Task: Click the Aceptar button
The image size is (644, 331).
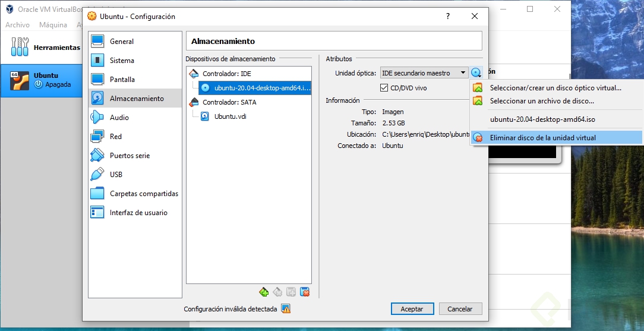Action: (412, 309)
